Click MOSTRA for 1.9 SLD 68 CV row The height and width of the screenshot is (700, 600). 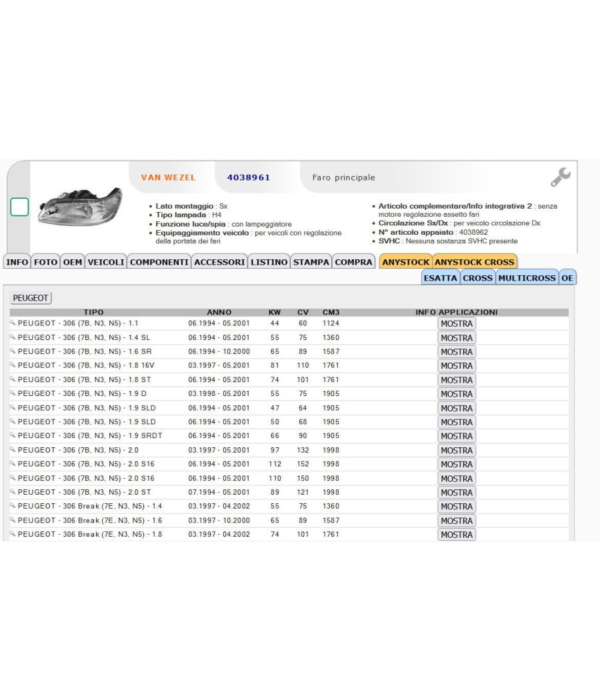[x=457, y=422]
